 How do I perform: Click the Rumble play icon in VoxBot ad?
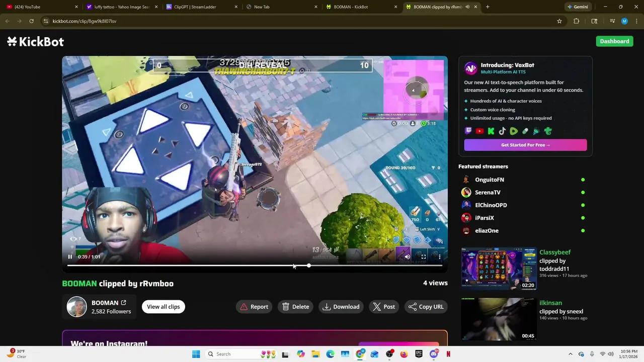tap(514, 131)
